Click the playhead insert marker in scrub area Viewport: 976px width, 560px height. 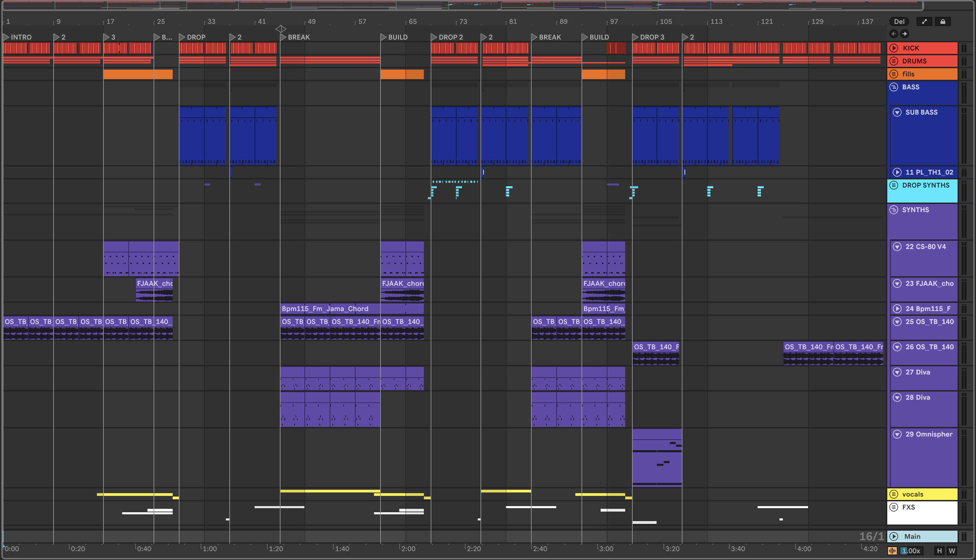tap(281, 29)
